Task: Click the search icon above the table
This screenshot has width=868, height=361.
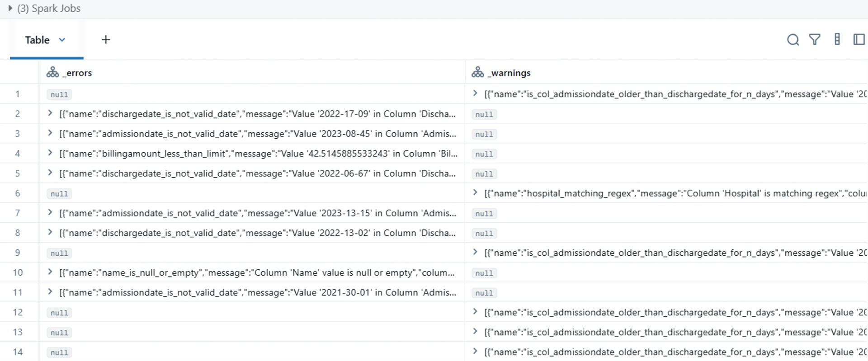Action: 793,40
